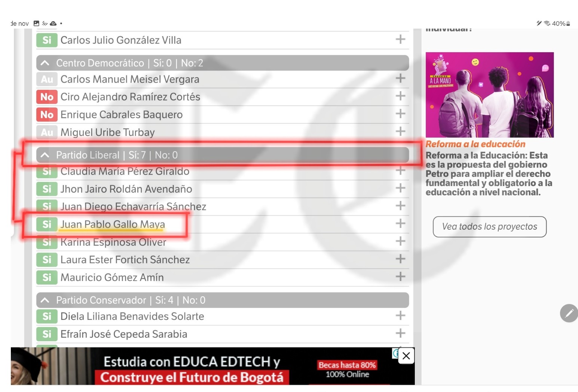
Task: Click the Vea todos los proyectos button
Action: [x=489, y=226]
